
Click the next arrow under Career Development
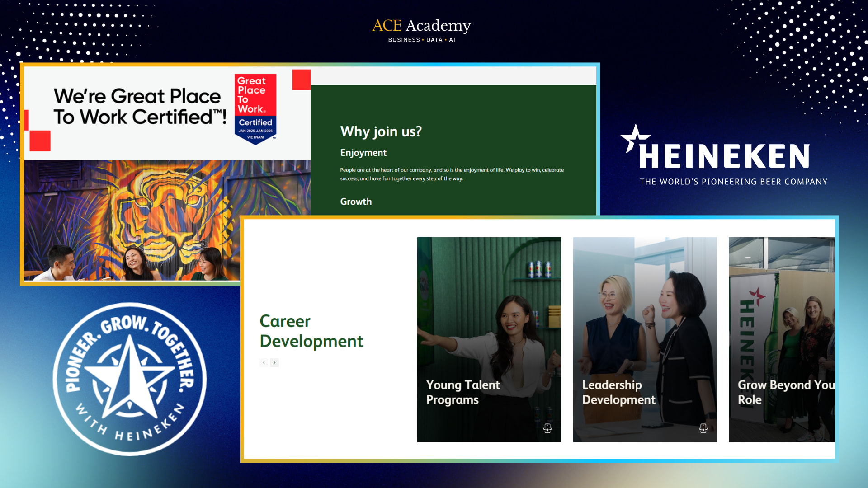[x=274, y=362]
